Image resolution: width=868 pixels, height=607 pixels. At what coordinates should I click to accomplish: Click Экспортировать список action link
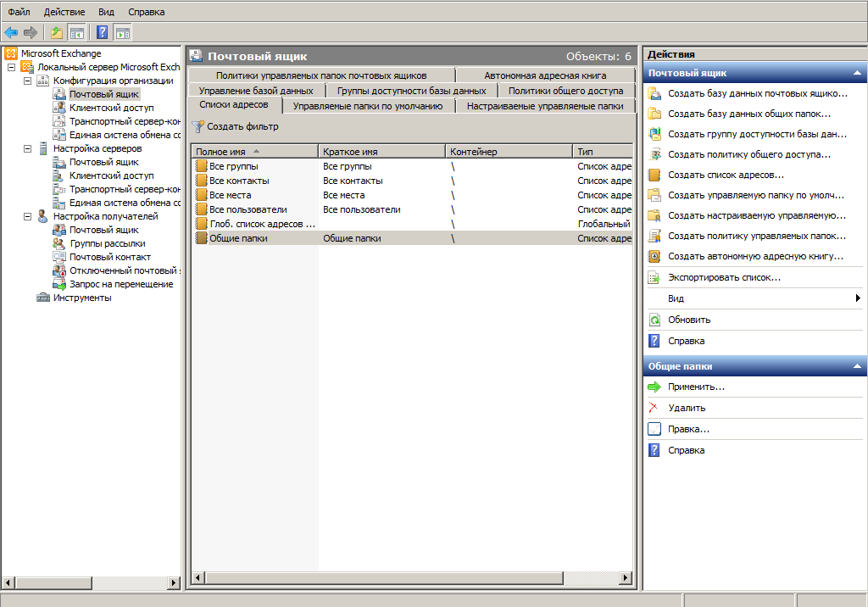(x=724, y=277)
